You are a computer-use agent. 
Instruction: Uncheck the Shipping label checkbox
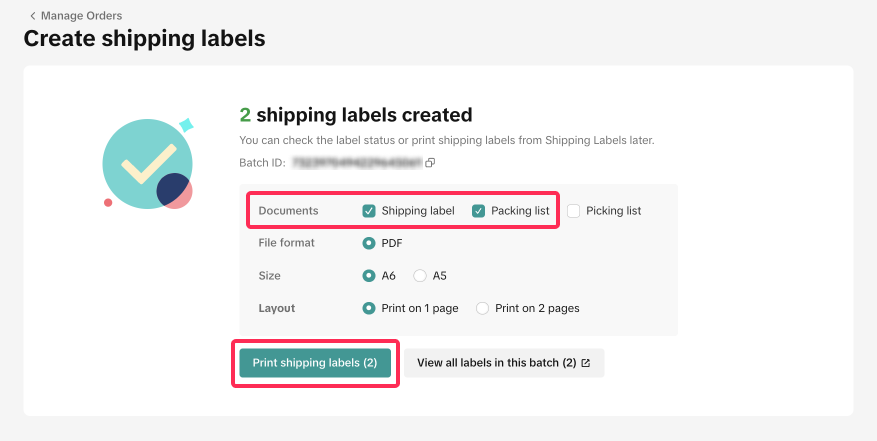coord(369,211)
